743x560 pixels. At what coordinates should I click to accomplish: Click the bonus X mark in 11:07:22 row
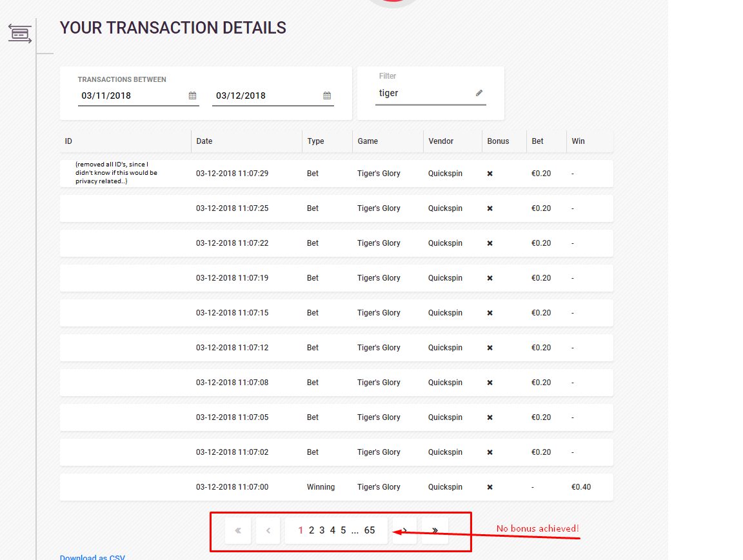point(490,243)
